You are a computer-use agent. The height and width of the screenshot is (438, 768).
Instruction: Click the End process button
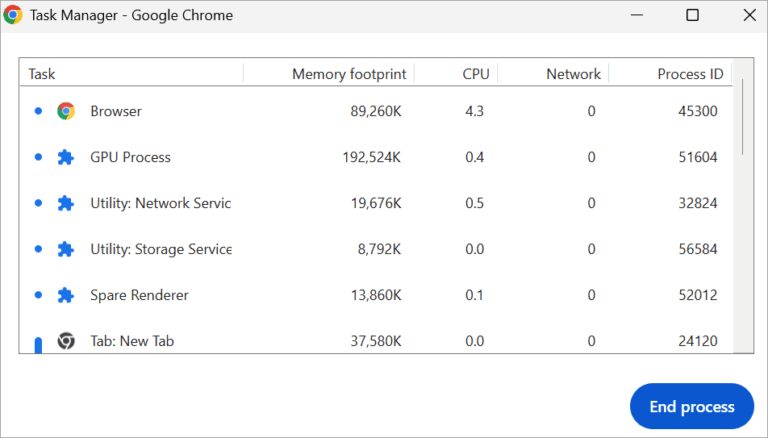point(692,406)
